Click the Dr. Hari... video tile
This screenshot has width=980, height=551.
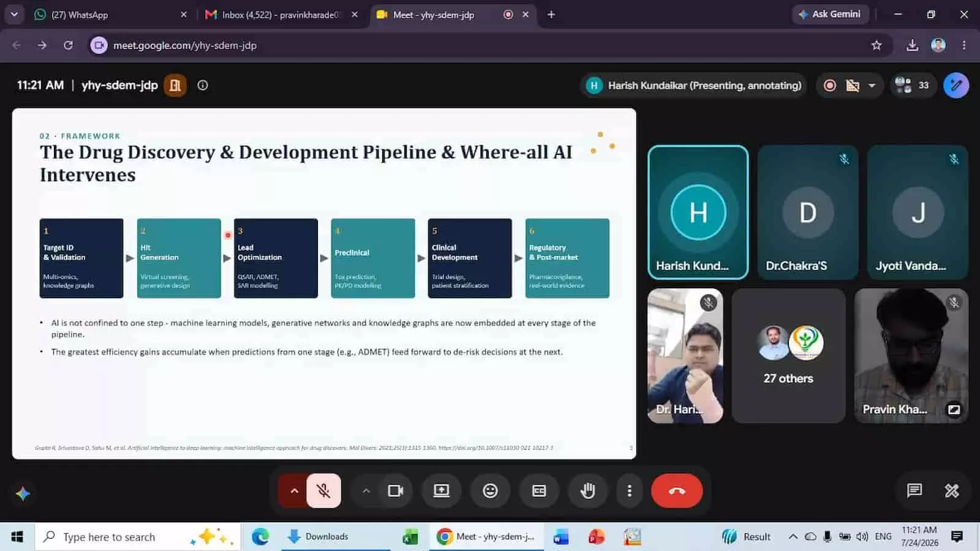pyautogui.click(x=685, y=356)
